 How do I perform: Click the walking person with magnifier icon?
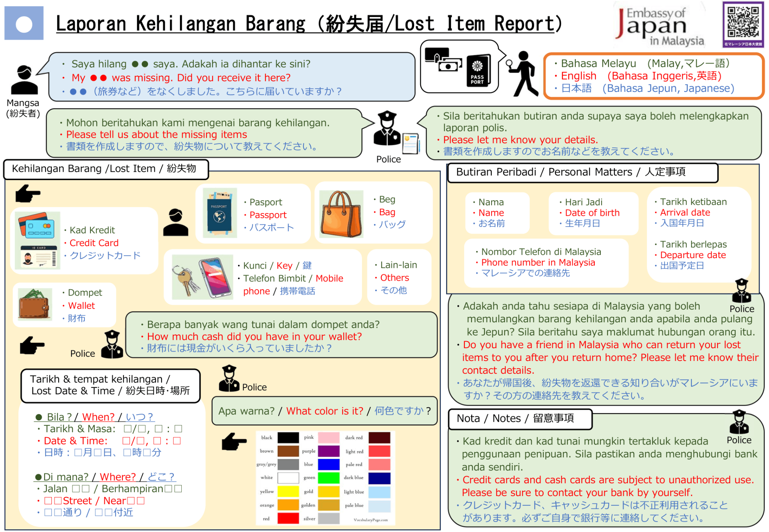point(523,74)
